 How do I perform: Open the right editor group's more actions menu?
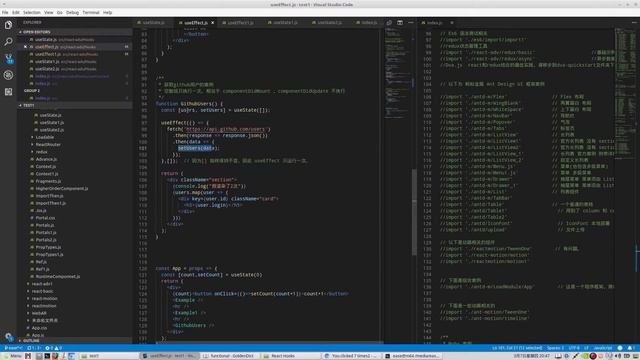click(x=634, y=23)
